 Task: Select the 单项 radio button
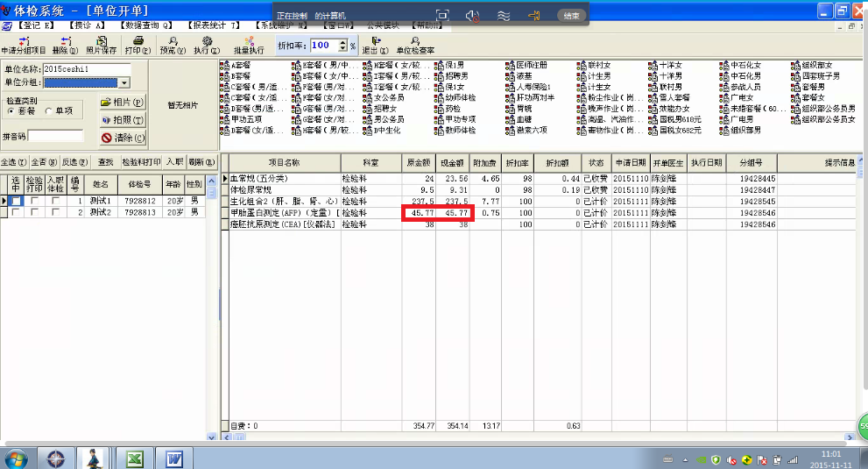pos(49,111)
